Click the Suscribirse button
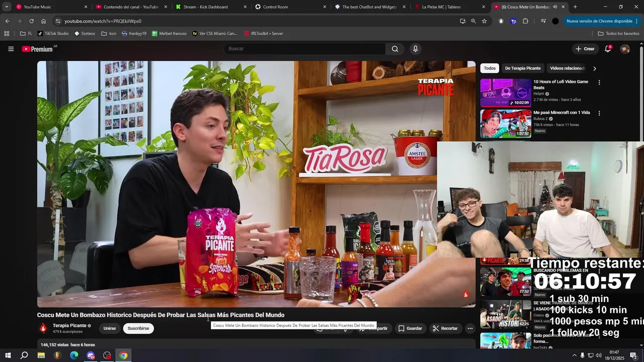Viewport: 644px width, 362px height. (x=138, y=328)
